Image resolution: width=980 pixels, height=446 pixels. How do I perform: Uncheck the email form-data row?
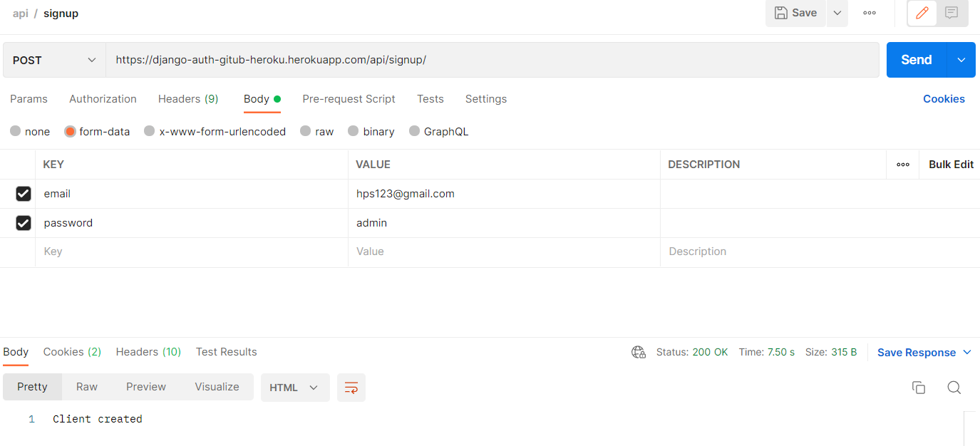click(24, 193)
